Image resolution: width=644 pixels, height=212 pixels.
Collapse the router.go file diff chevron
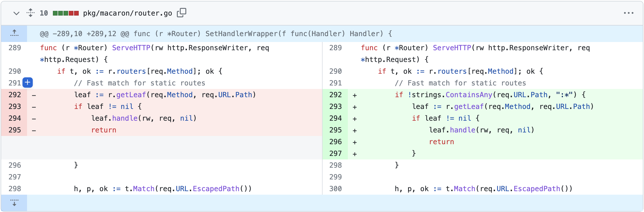[16, 13]
